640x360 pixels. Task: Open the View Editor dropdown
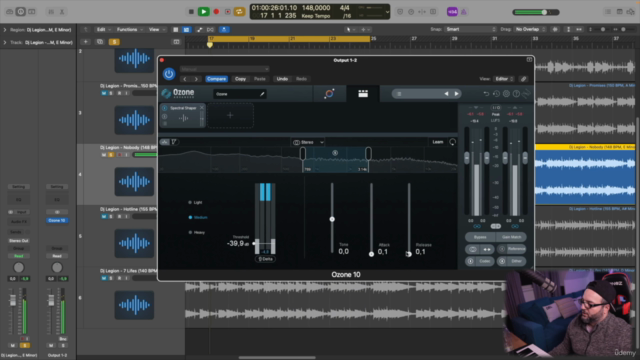coord(504,79)
